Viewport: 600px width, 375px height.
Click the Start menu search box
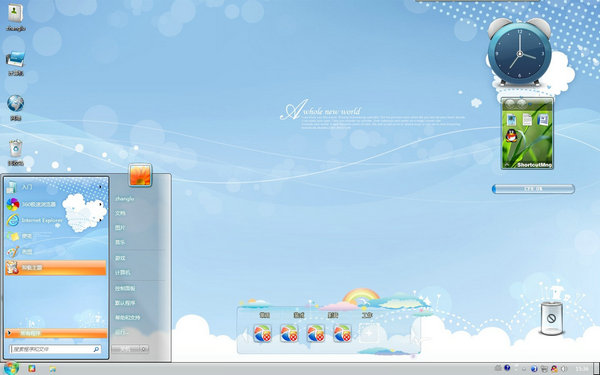pyautogui.click(x=55, y=349)
